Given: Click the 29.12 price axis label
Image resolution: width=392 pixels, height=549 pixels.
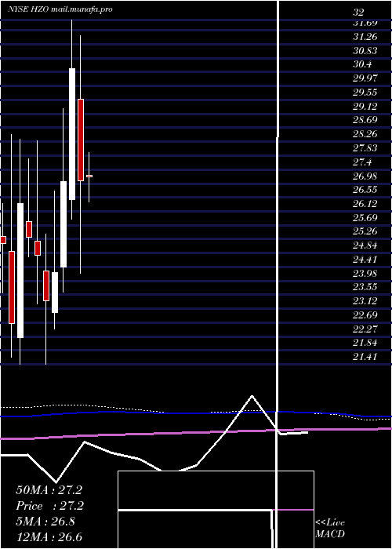Looking at the screenshot, I should click(365, 106).
